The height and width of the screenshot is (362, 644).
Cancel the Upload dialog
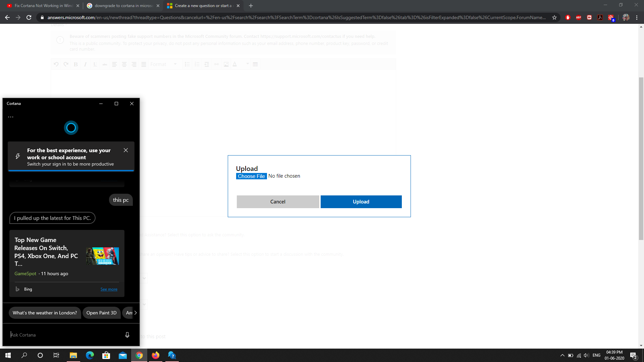point(278,202)
